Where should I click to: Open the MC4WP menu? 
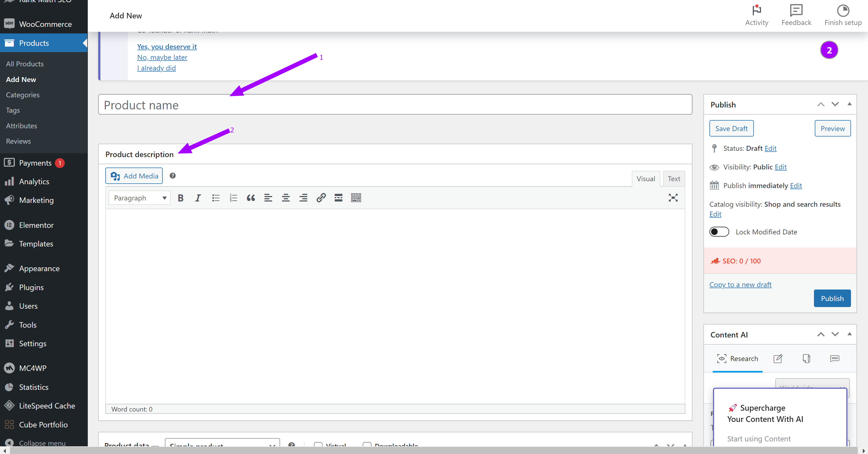click(44, 368)
